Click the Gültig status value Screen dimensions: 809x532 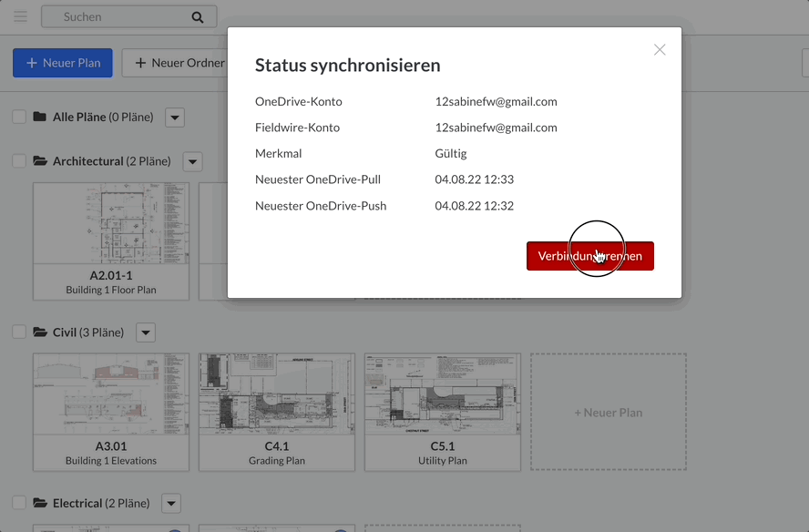450,153
